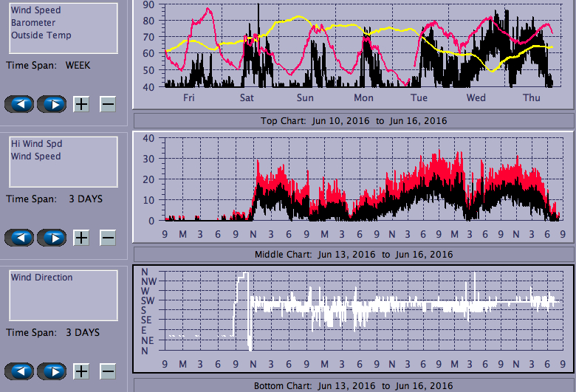This screenshot has height=392, width=576.
Task: Move the Wind Direction chart forward in time
Action: (x=52, y=371)
